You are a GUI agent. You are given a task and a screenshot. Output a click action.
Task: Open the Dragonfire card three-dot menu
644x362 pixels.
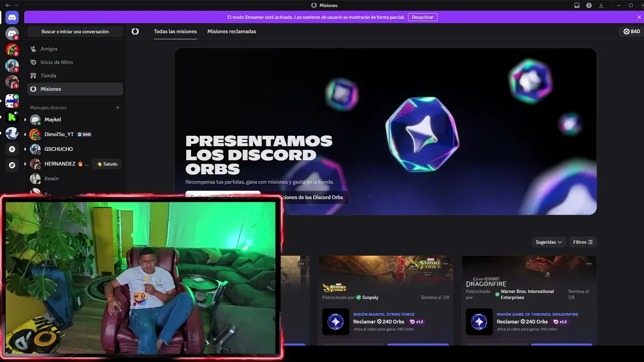pos(589,263)
